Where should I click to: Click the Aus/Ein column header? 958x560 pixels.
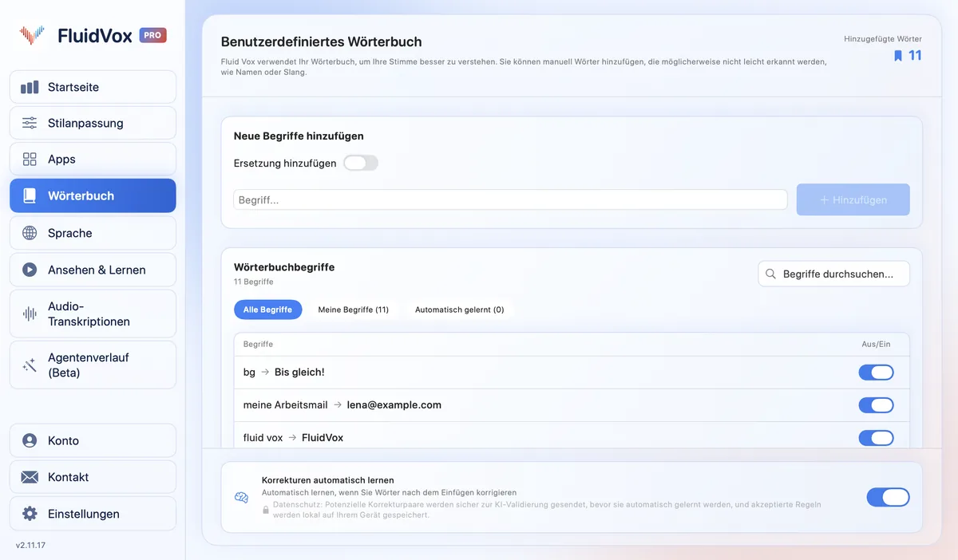876,345
